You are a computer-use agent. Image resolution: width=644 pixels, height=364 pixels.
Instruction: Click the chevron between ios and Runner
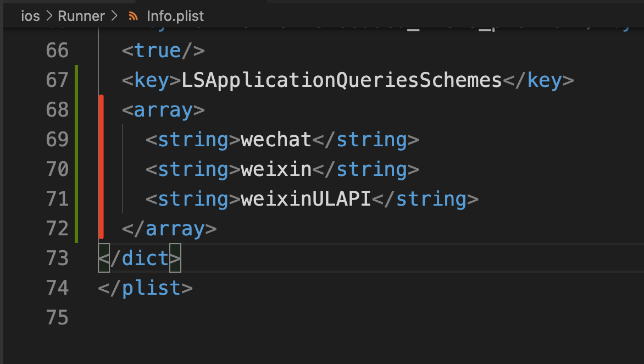(49, 16)
